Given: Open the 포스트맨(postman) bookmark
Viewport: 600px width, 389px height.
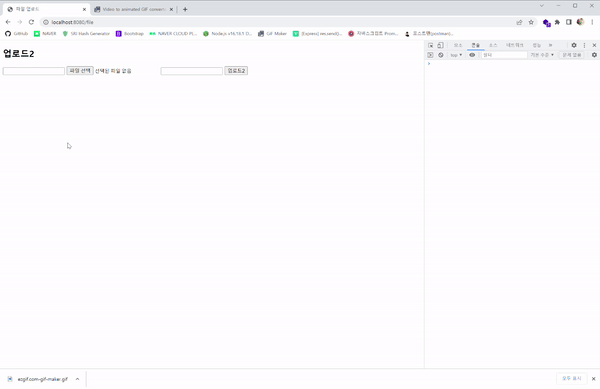Looking at the screenshot, I should click(429, 34).
